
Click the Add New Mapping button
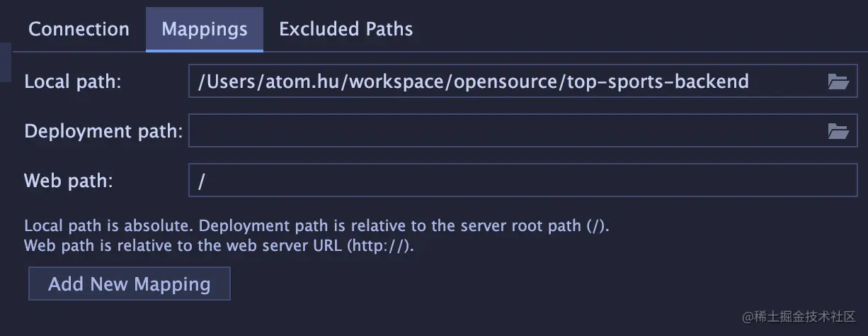(x=130, y=284)
